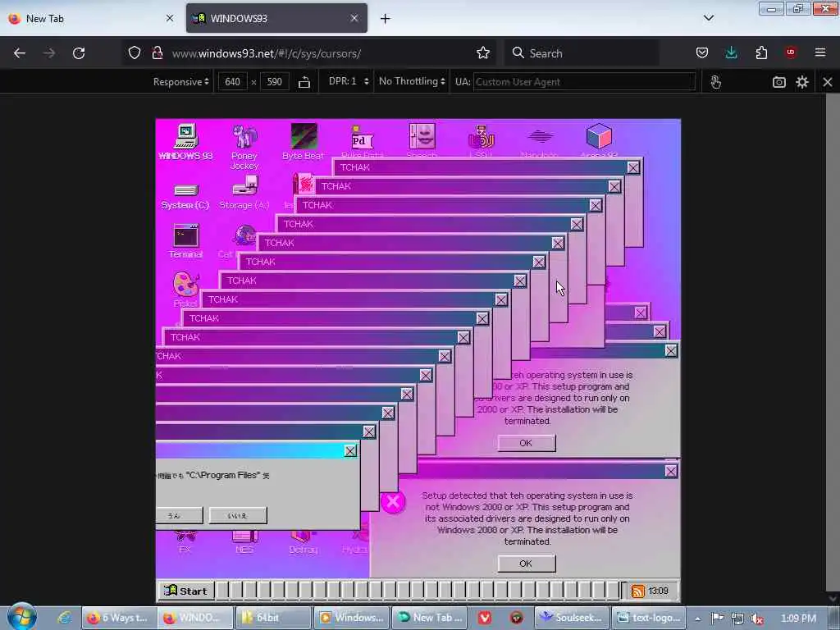Screen dimensions: 840x630
Task: Take a screenshot of the viewport
Action: tap(779, 82)
